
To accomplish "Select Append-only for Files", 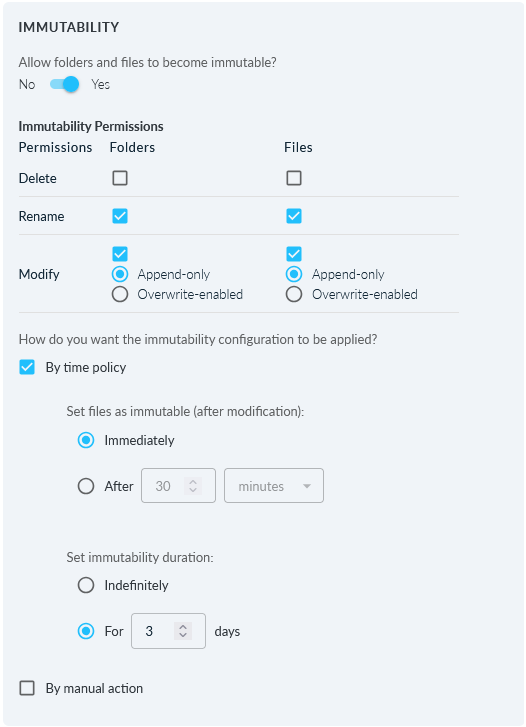I will (x=294, y=274).
